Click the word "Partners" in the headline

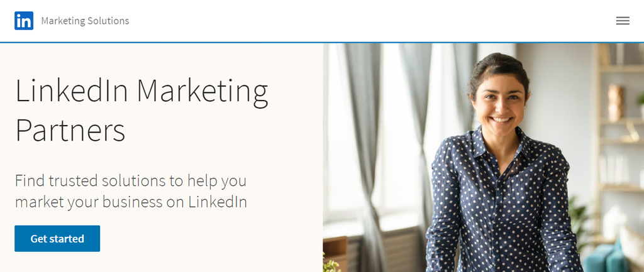tap(70, 131)
